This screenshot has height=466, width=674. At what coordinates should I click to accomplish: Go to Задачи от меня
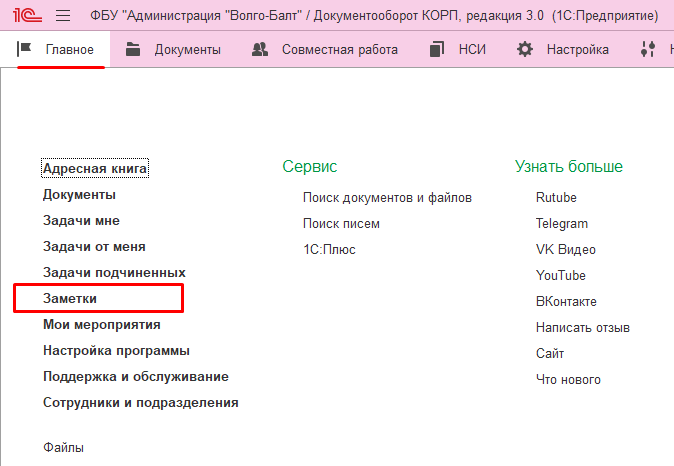coord(94,247)
